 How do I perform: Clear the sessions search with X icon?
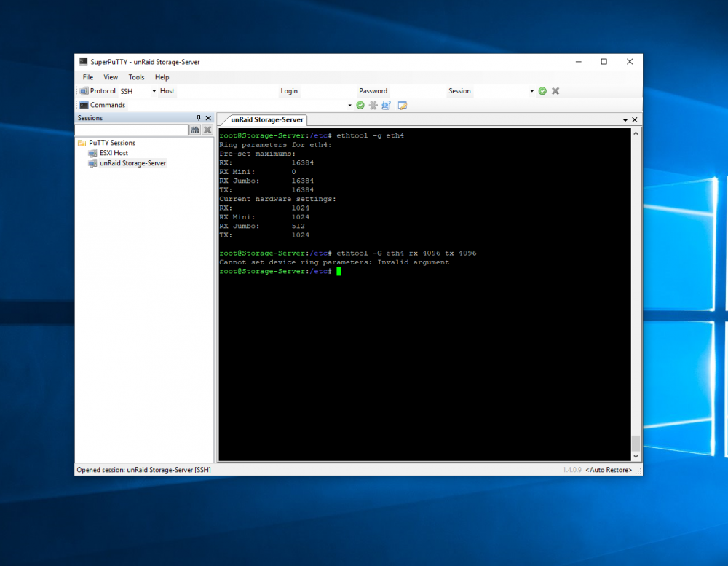coord(207,130)
